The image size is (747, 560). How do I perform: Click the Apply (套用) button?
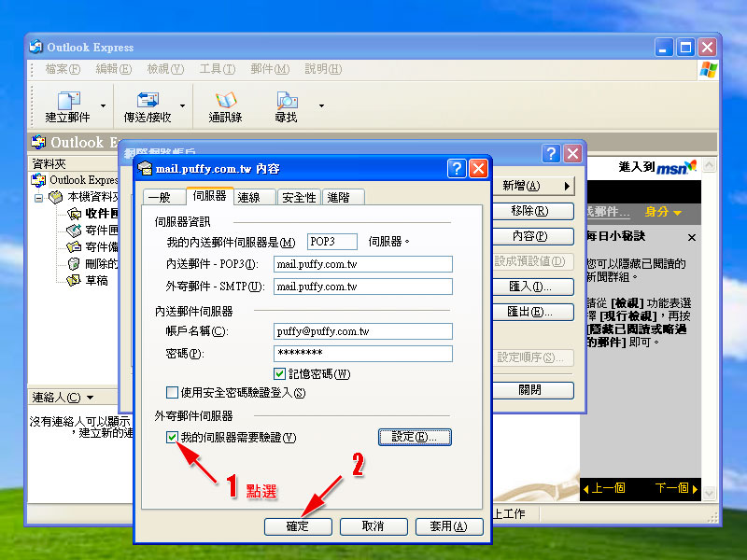[449, 526]
